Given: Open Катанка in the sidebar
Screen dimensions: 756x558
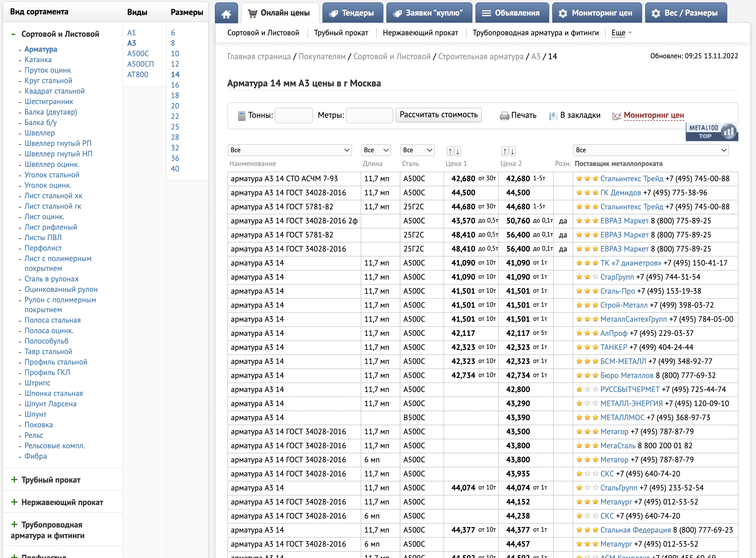Looking at the screenshot, I should pos(38,60).
